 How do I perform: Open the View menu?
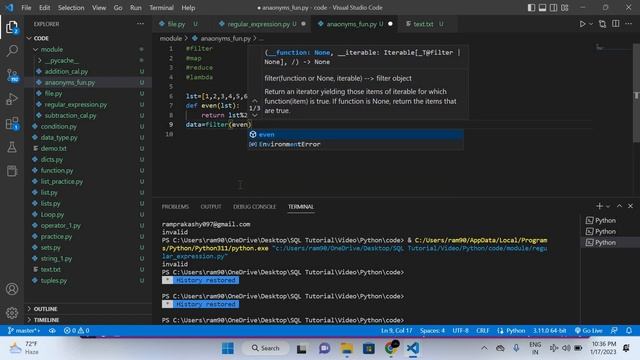point(99,8)
